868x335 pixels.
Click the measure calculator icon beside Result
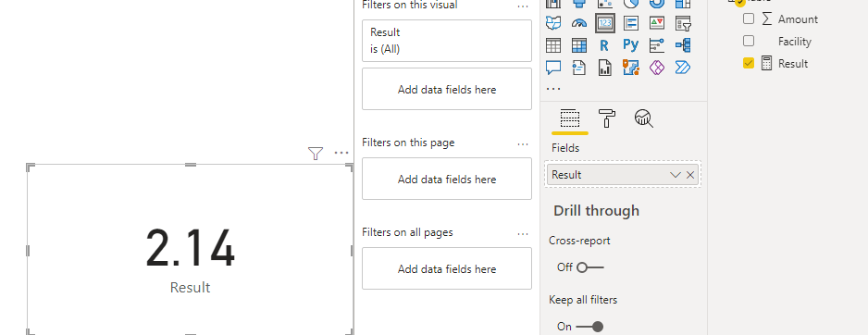(767, 63)
